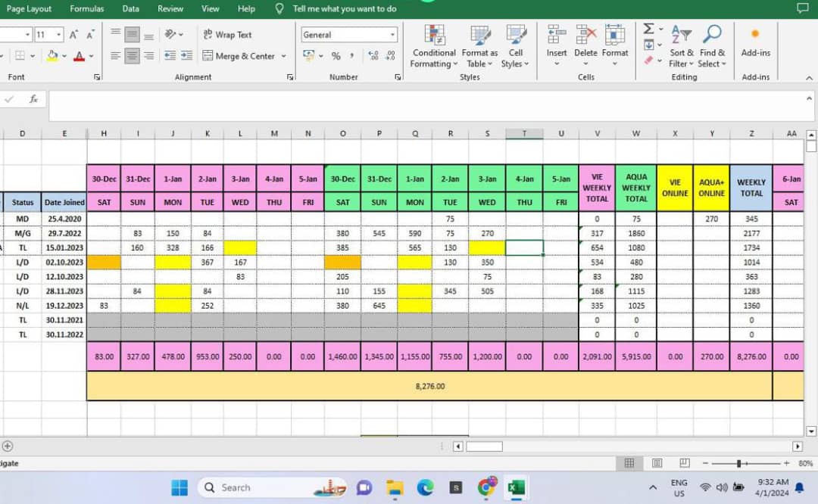The width and height of the screenshot is (818, 504).
Task: Switch to the Data tab
Action: pyautogui.click(x=130, y=9)
